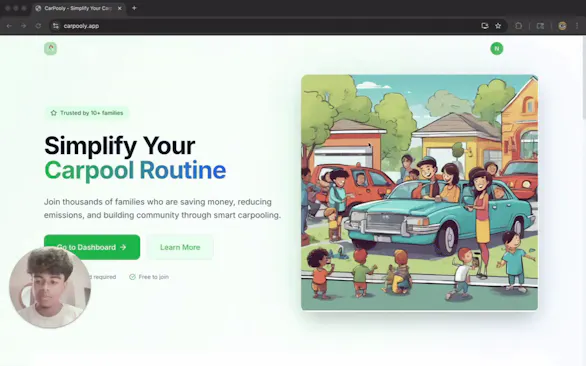Click the Join thousands of families paragraph
586x366 pixels.
click(x=162, y=209)
